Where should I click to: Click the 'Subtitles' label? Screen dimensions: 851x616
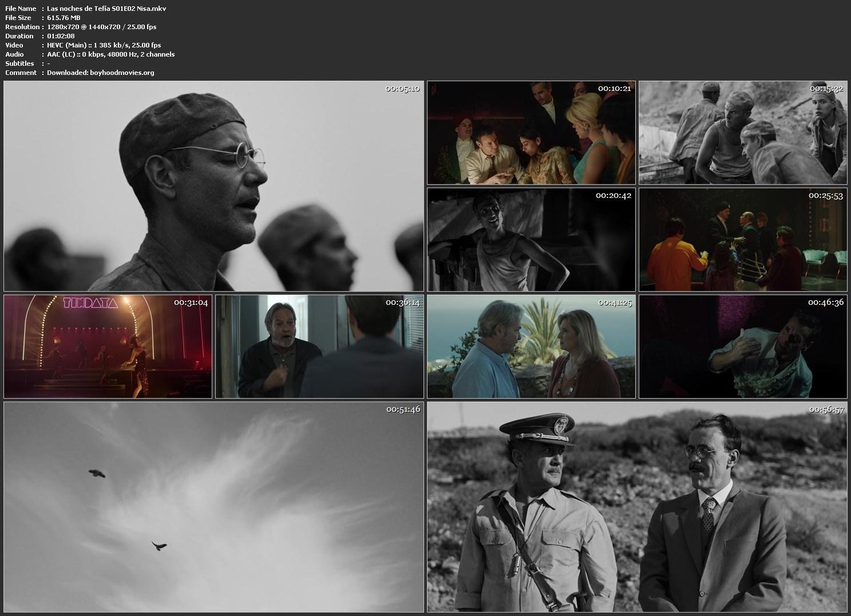19,63
